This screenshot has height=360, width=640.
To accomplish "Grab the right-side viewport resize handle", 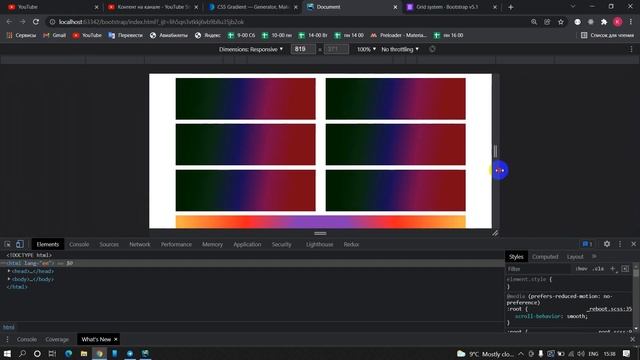I will click(x=496, y=151).
